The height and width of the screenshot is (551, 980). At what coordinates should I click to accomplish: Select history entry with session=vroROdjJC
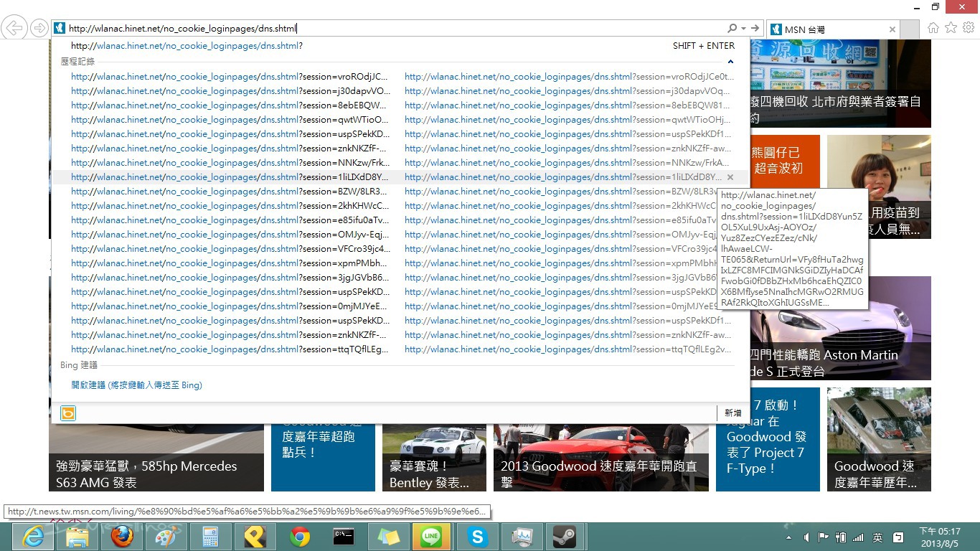(230, 77)
